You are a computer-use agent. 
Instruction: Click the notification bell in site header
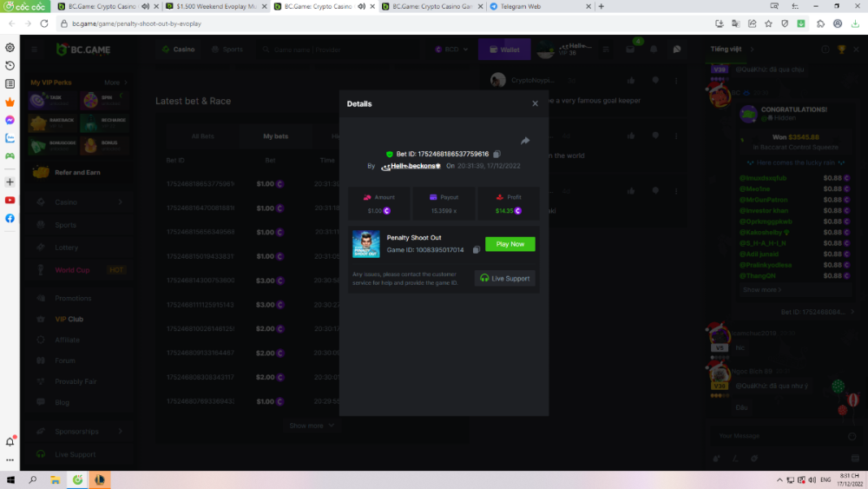tap(655, 50)
